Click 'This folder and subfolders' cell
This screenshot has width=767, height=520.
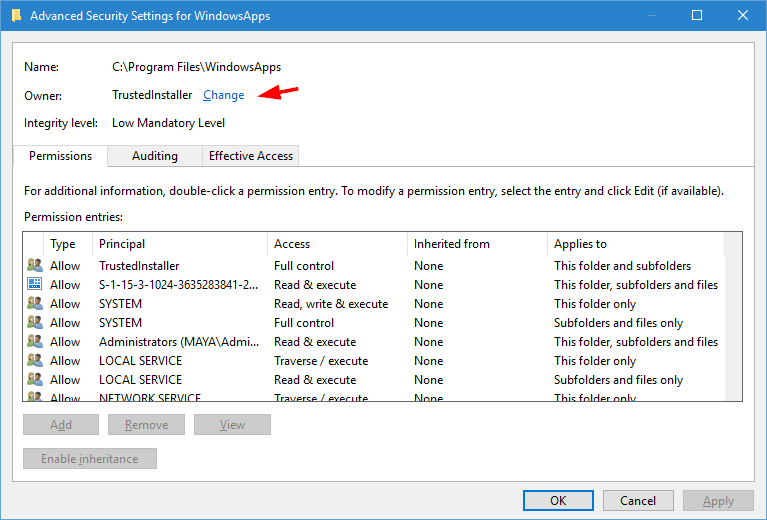tap(622, 266)
